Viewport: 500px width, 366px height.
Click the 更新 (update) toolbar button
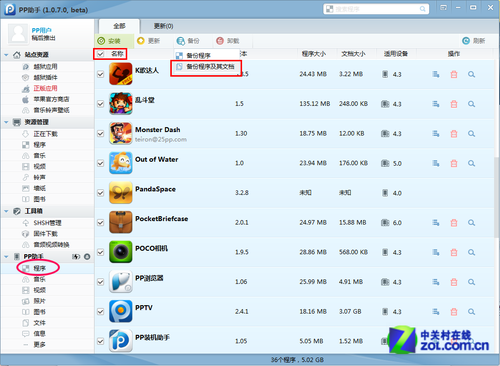point(149,41)
